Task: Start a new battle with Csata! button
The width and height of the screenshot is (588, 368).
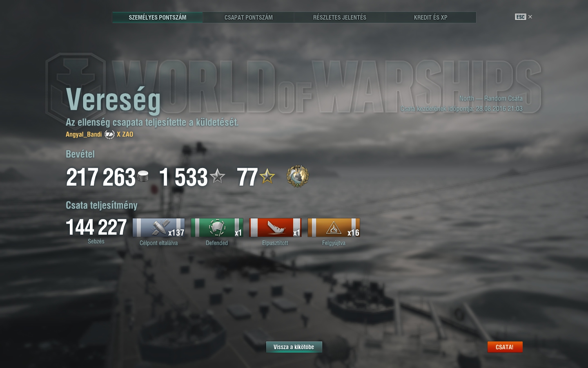Action: tap(505, 347)
